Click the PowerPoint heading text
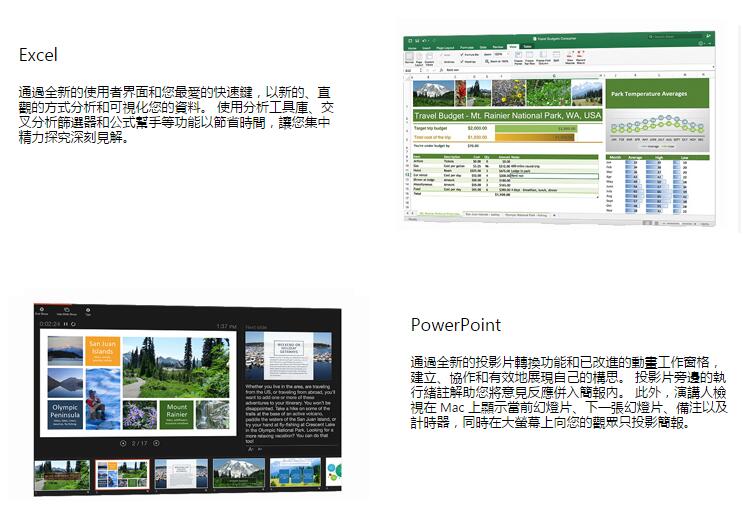This screenshot has height=522, width=743. 455,325
